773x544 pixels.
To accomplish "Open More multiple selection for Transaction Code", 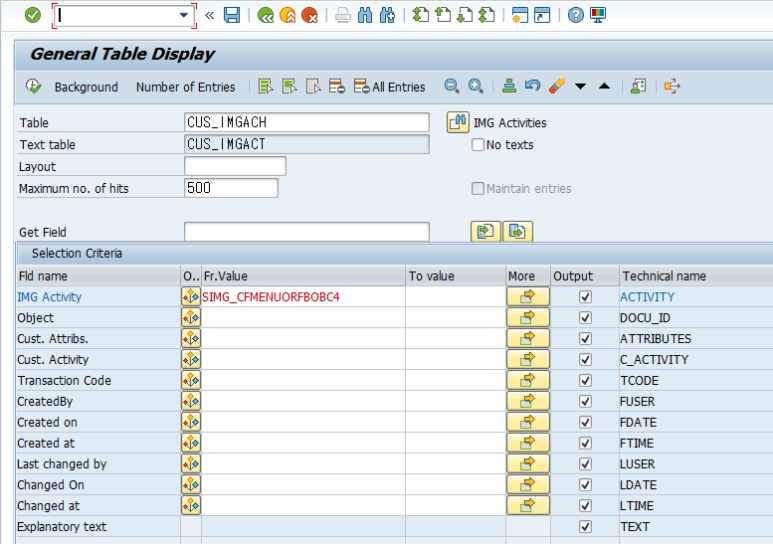I will coord(527,380).
